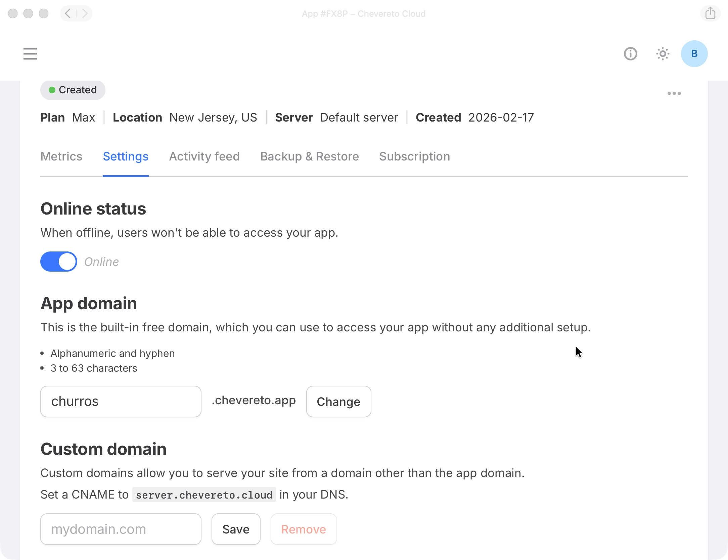728x560 pixels.
Task: Click the '3 to 63 characters' rule
Action: 94,368
